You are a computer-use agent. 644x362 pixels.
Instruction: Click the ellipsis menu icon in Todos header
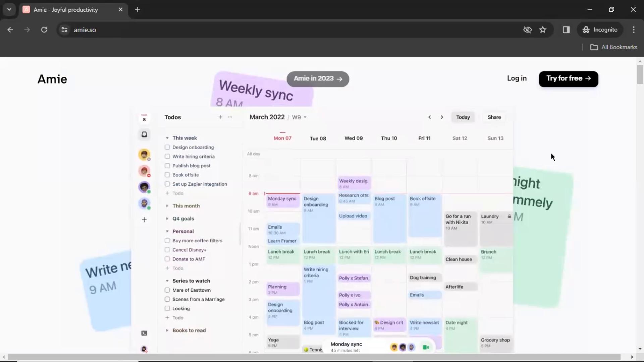click(x=230, y=117)
